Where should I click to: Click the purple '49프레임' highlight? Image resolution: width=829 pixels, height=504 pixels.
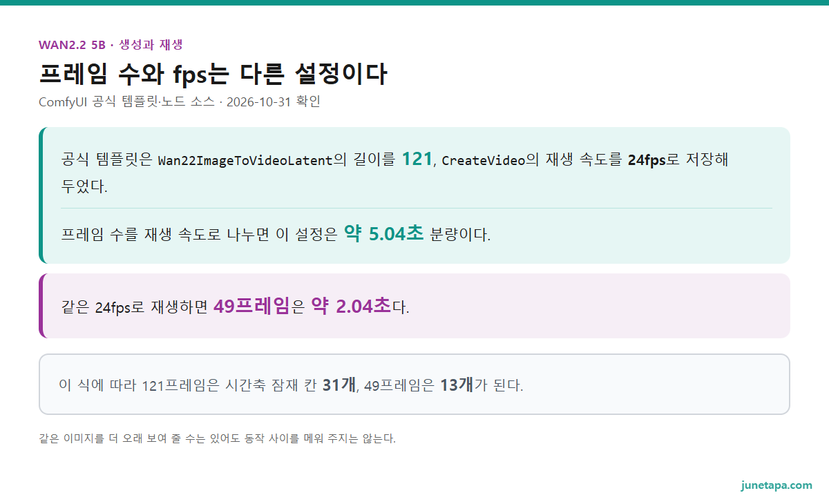[x=252, y=306]
